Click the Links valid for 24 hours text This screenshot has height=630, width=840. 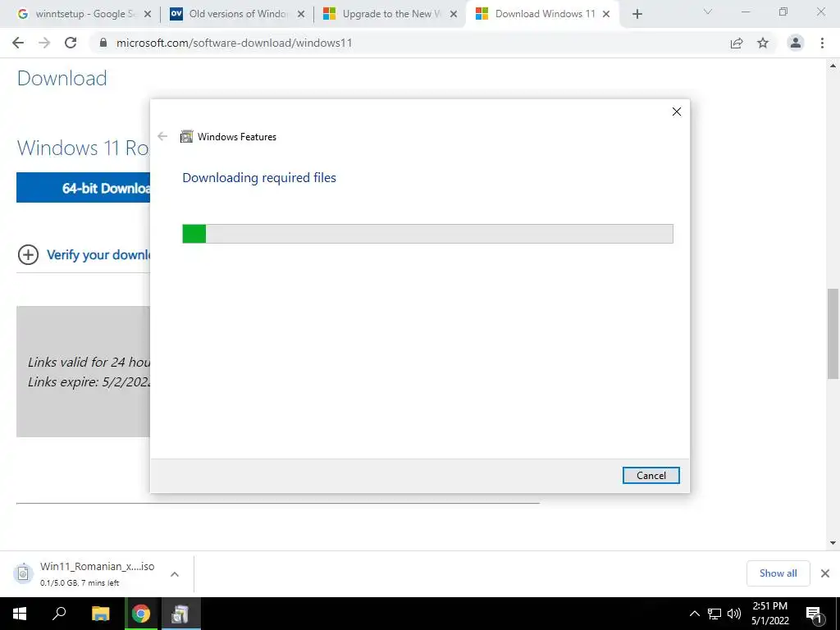(x=89, y=362)
